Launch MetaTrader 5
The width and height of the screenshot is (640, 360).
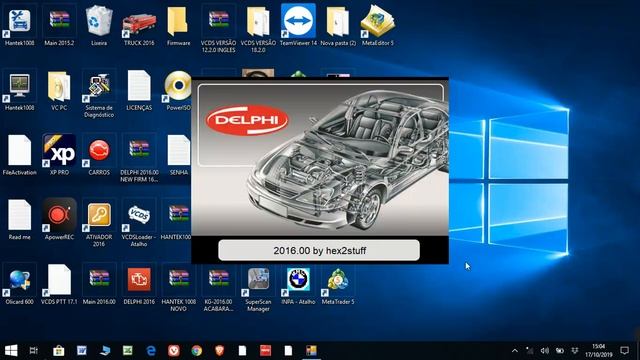(338, 285)
